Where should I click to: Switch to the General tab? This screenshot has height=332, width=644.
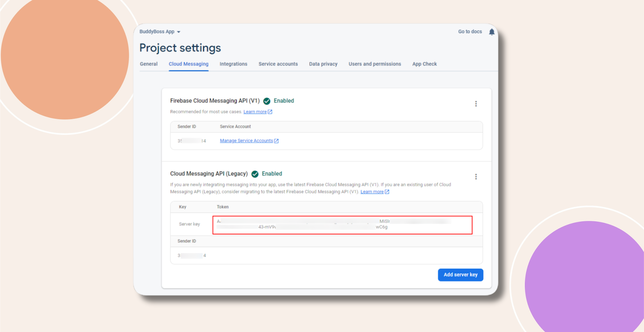149,64
